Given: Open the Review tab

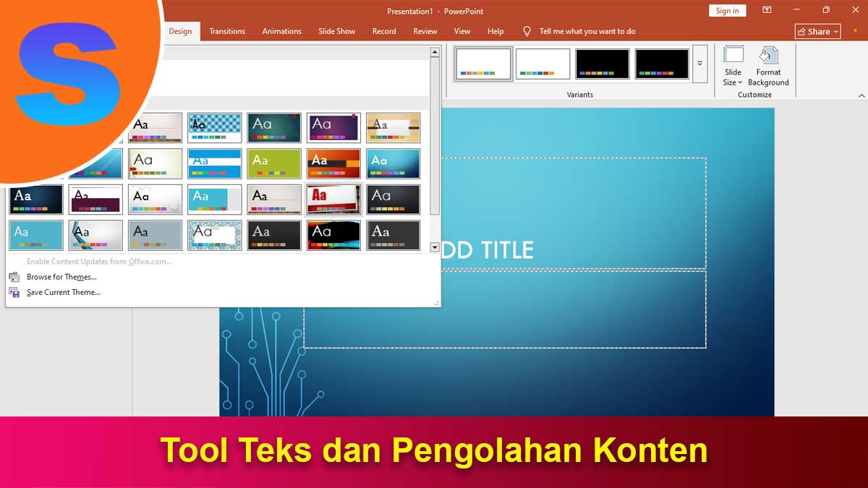Looking at the screenshot, I should [425, 31].
